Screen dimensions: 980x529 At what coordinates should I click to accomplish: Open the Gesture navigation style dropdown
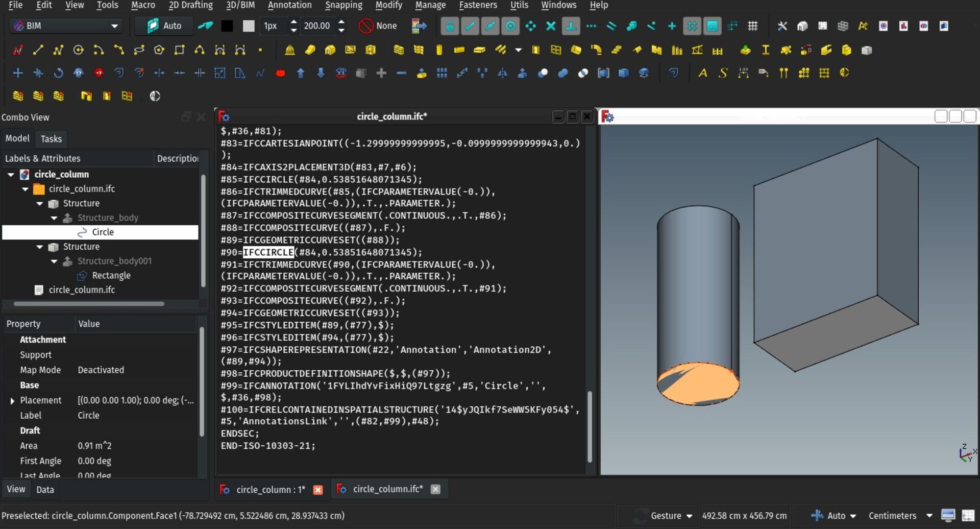670,516
